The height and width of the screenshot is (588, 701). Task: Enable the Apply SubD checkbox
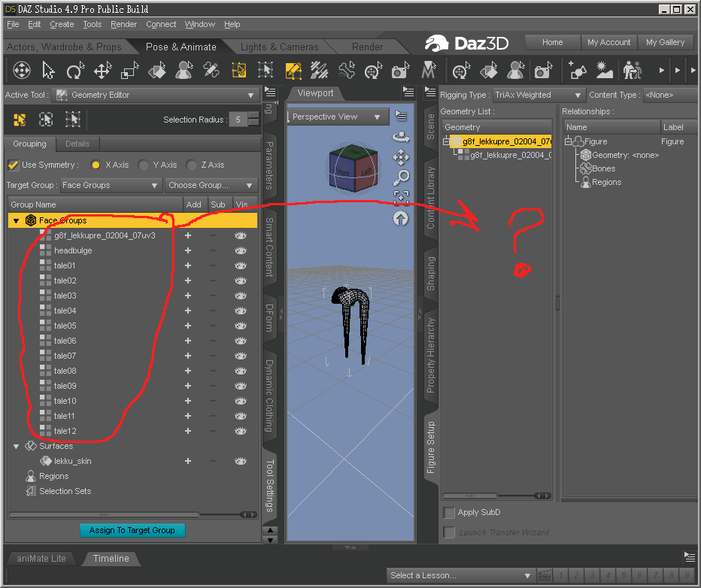click(x=449, y=513)
